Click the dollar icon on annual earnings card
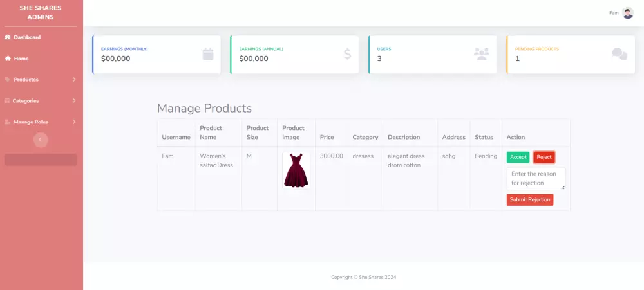The image size is (644, 290). [348, 54]
